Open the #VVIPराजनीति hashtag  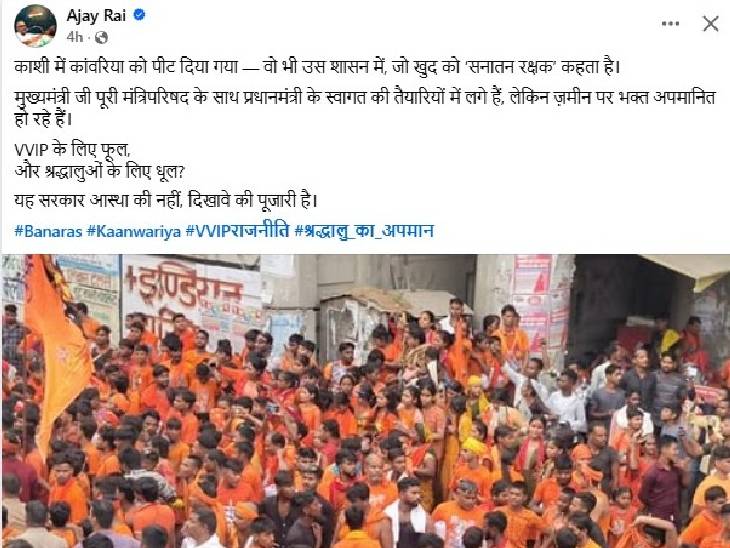pos(237,230)
